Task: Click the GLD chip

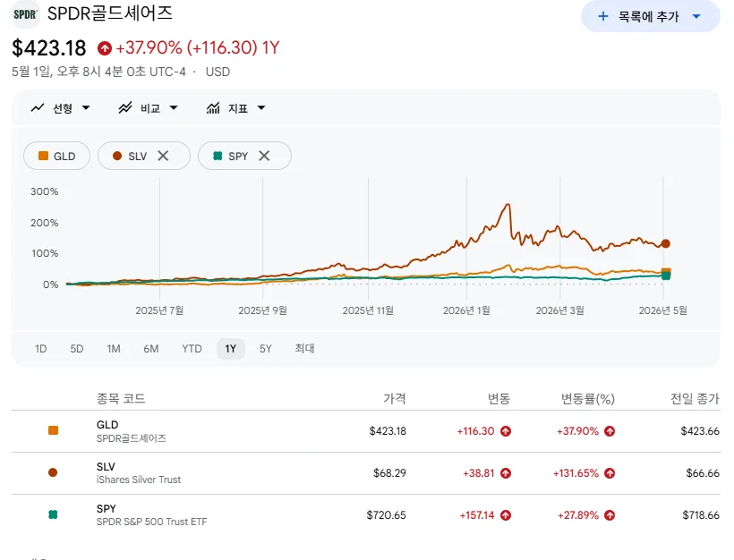Action: (x=56, y=156)
